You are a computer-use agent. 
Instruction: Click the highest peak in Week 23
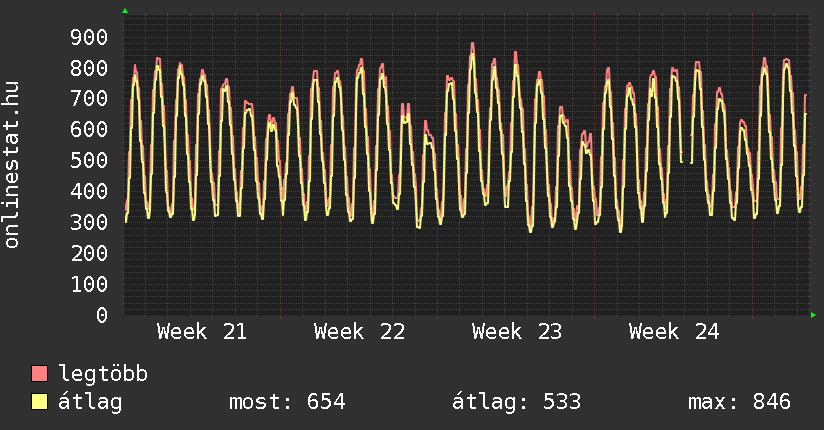pos(472,46)
